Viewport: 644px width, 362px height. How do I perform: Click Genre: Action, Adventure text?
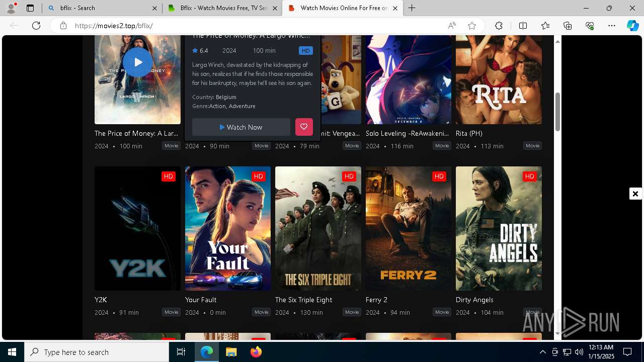pos(224,106)
